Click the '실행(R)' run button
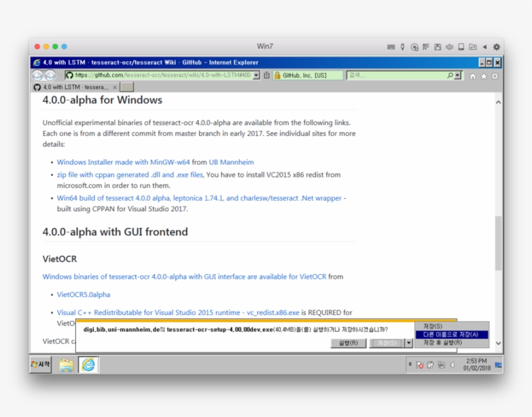Screen dimensions: 532x417 [348, 343]
